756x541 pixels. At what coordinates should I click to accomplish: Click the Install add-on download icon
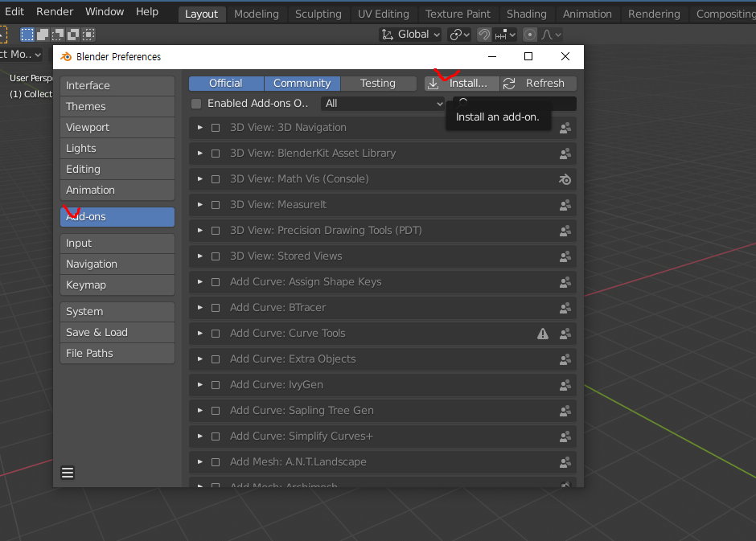433,84
